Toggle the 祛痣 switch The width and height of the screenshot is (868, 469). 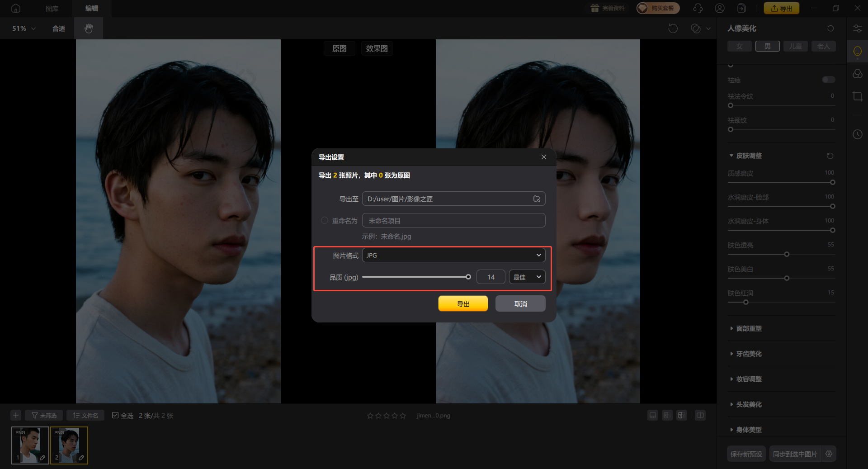[x=828, y=80]
